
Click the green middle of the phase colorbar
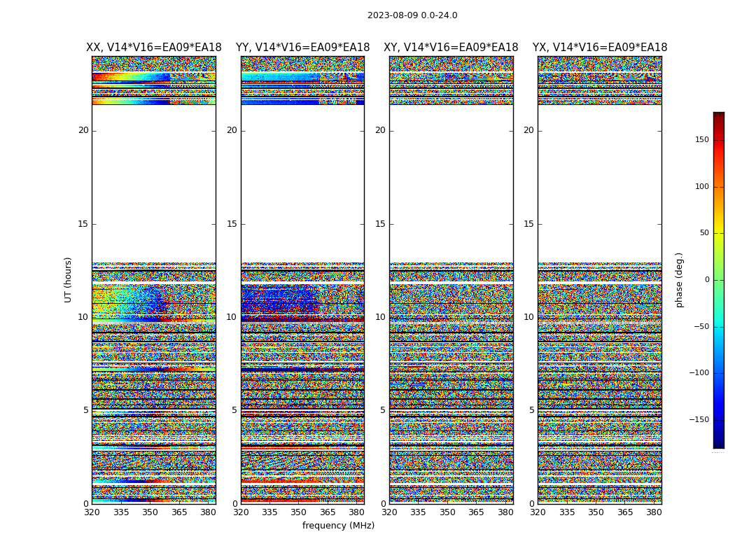point(718,280)
